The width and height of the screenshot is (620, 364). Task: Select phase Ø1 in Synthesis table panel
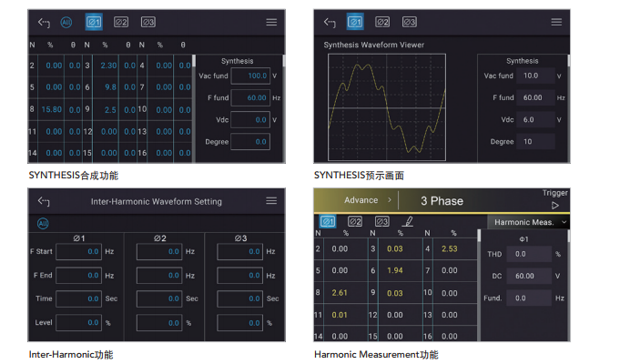94,22
